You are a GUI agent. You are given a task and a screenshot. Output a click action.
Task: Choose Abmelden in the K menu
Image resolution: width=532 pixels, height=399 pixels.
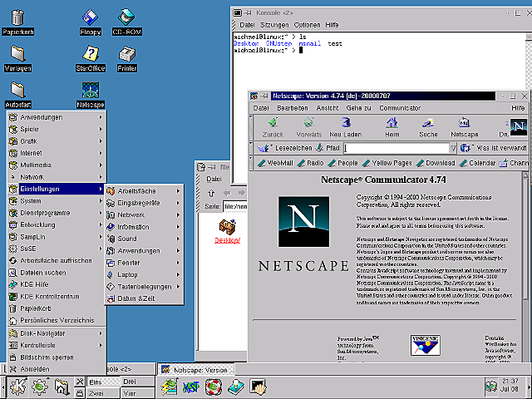[57, 369]
